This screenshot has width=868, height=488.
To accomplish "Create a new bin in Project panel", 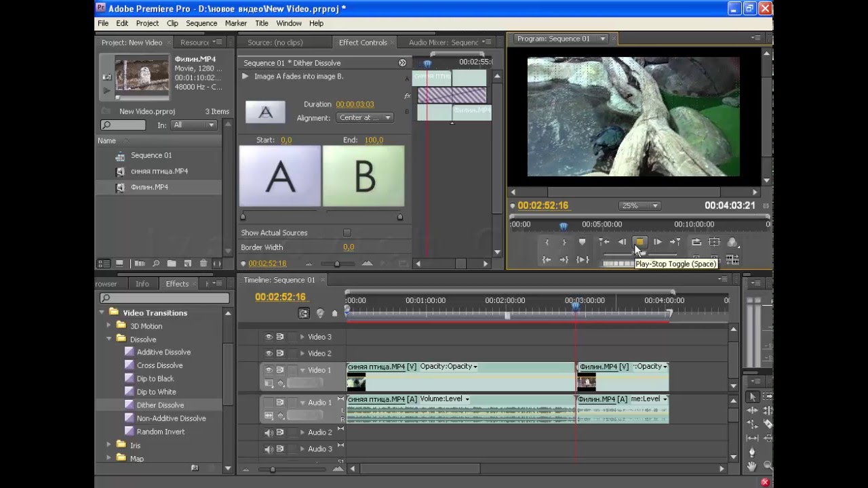I will 172,263.
